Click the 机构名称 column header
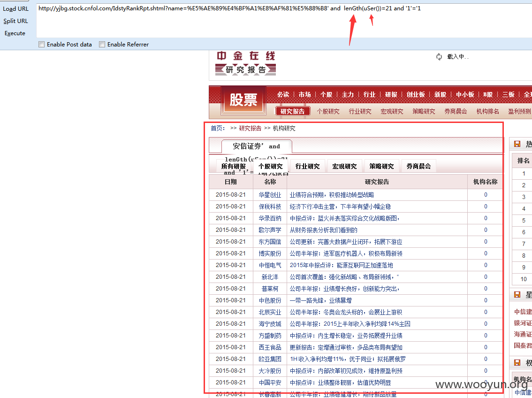Screen dimensions: 532x398 (485, 182)
